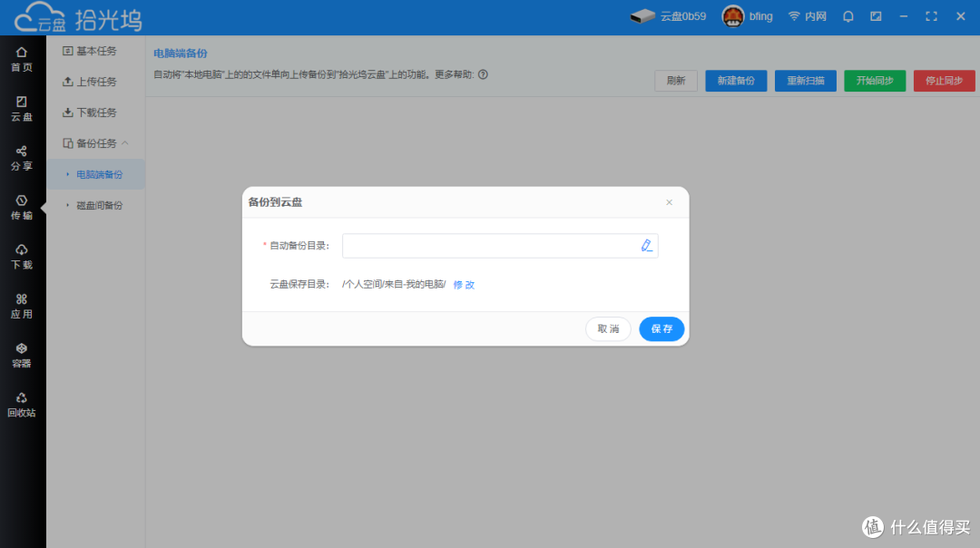Open the 分享 share section
Viewport: 980px width, 548px height.
(x=22, y=158)
